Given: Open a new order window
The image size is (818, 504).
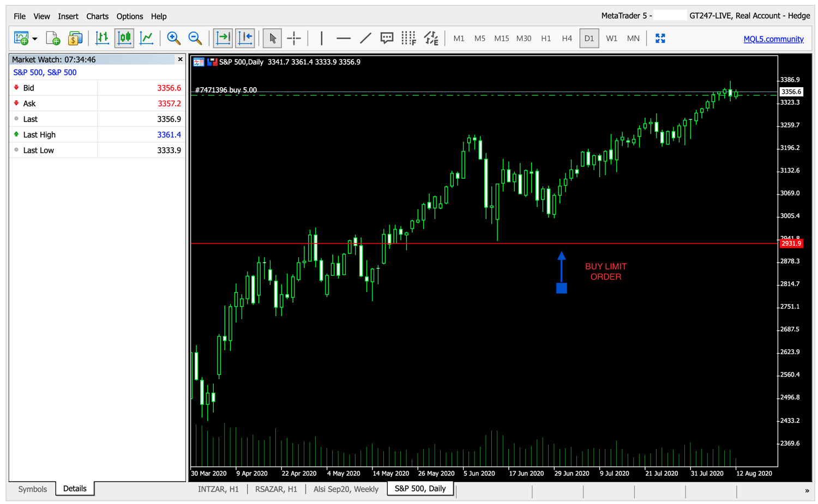Looking at the screenshot, I should click(x=75, y=38).
